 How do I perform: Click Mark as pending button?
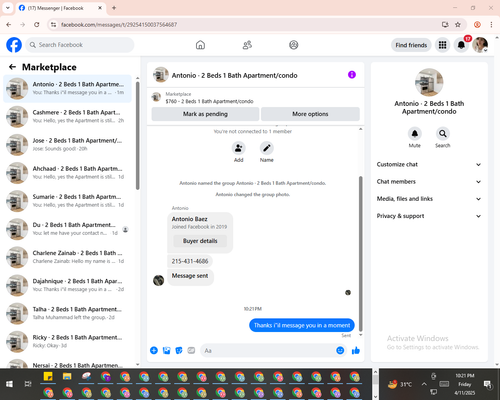[205, 114]
